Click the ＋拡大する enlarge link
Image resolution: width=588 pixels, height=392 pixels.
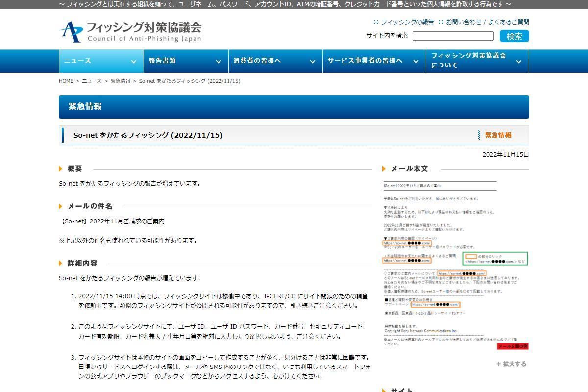[x=511, y=364]
